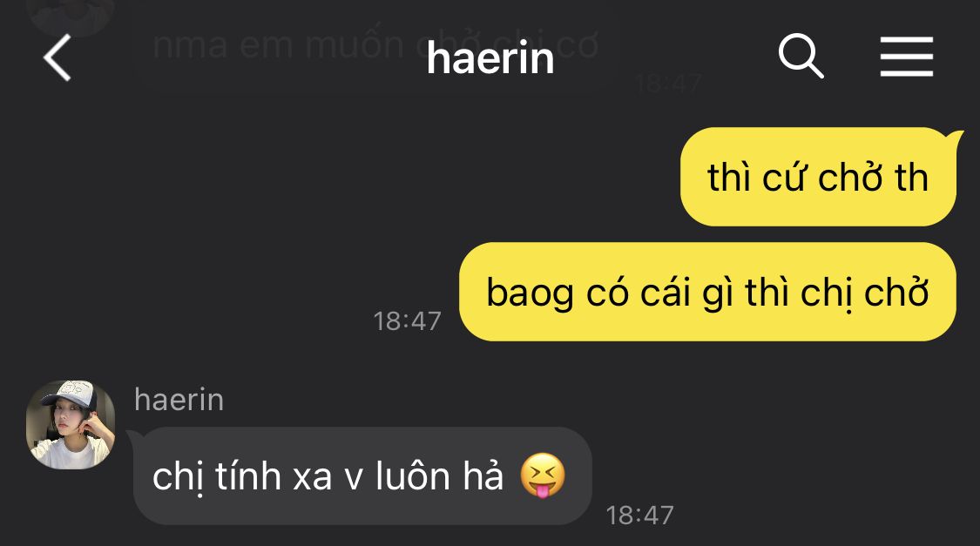The height and width of the screenshot is (546, 980).
Task: Click the pointed tail of the top yellow bubble
Action: (953, 136)
